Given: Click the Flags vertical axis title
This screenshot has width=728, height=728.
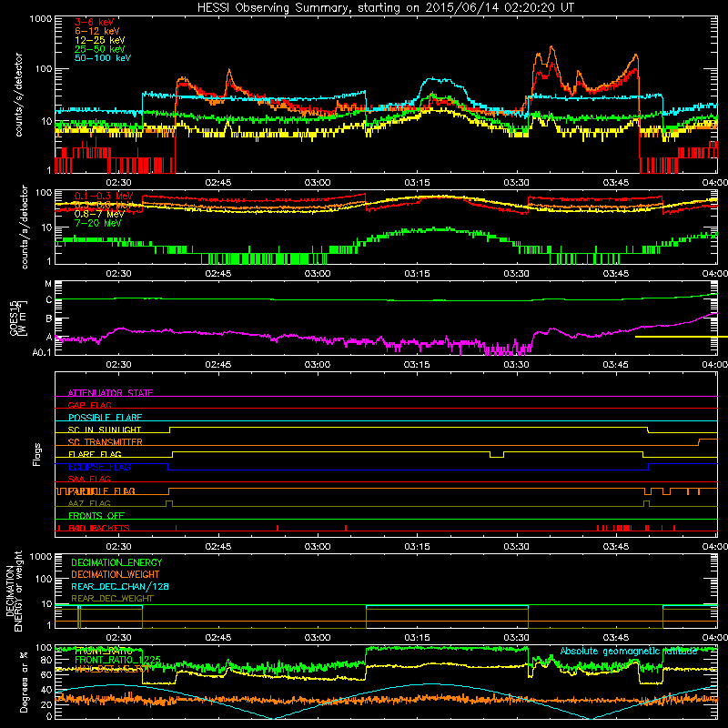Looking at the screenshot, I should [37, 454].
